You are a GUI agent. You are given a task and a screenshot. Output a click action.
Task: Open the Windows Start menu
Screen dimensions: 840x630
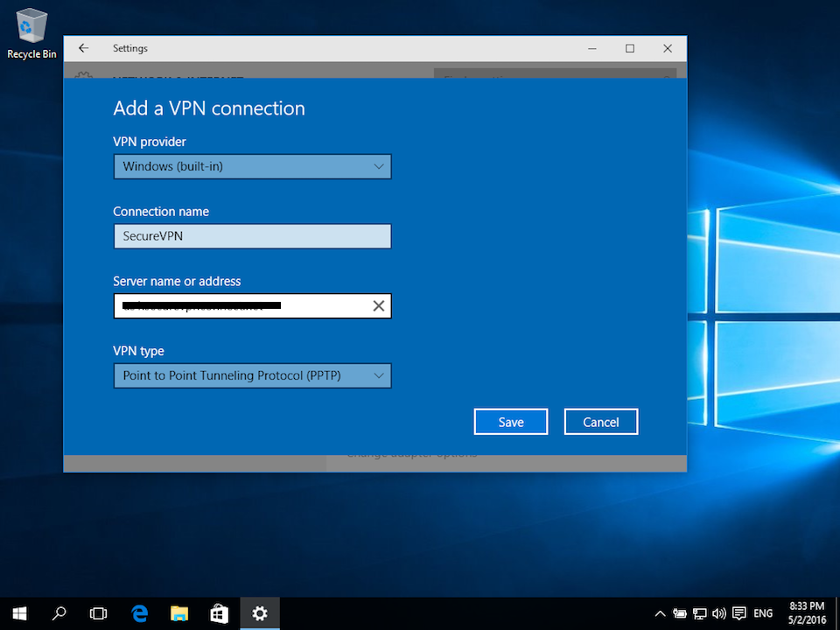18,613
